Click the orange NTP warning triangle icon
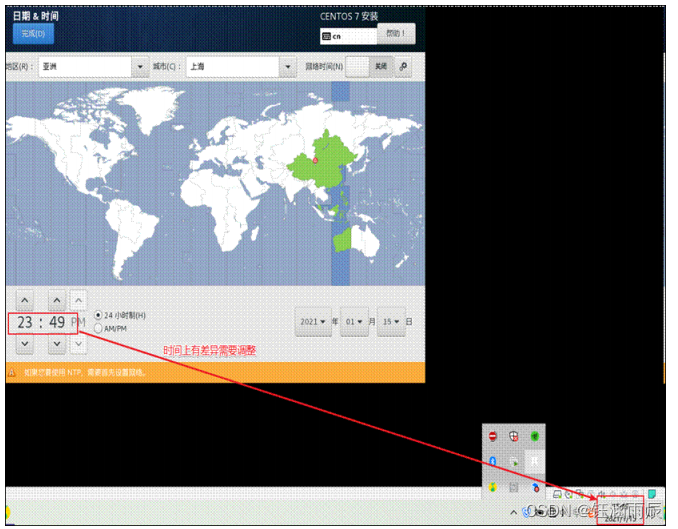This screenshot has width=678, height=529. tap(12, 372)
